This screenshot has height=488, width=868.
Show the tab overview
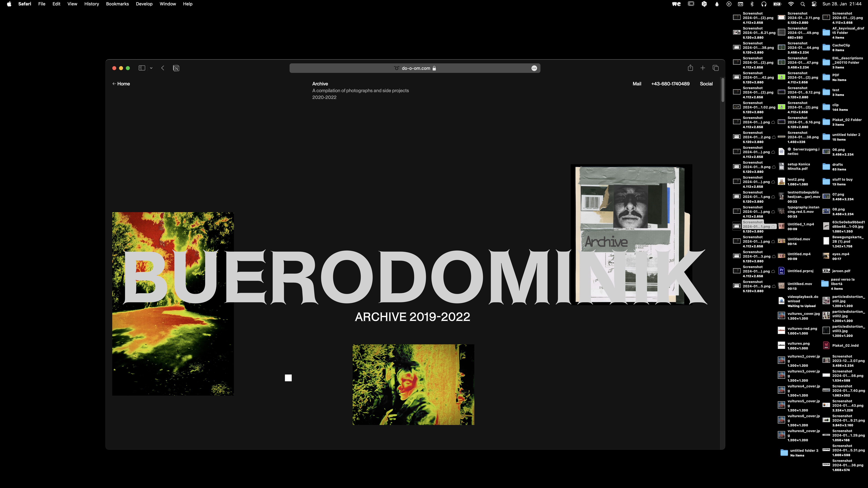coord(716,68)
